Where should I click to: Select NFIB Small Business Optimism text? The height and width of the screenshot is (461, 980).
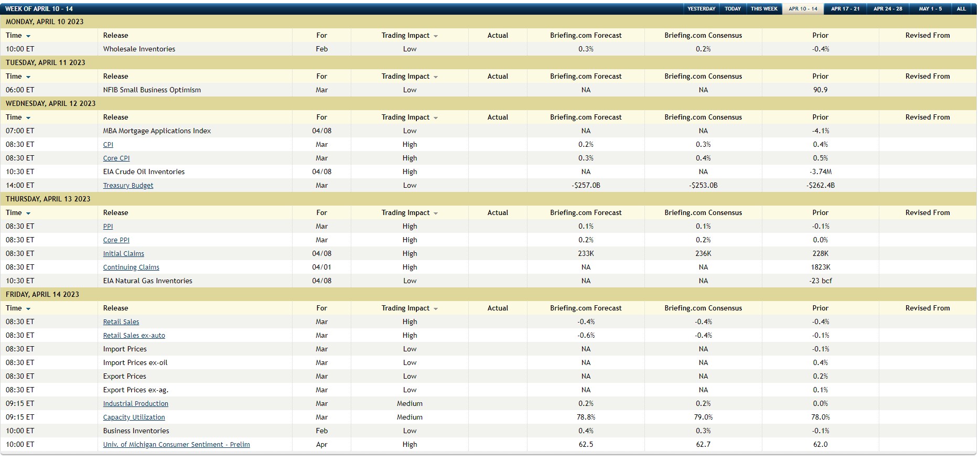(x=152, y=90)
